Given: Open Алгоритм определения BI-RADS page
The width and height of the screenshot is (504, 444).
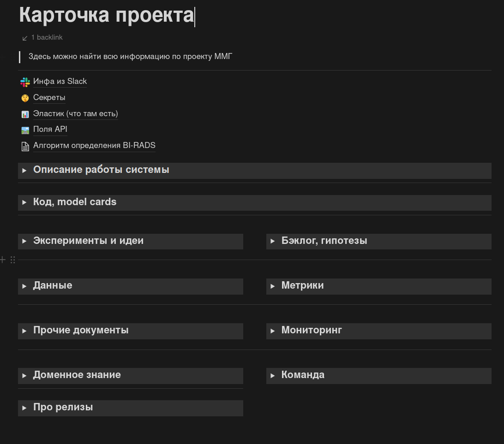Looking at the screenshot, I should point(94,146).
